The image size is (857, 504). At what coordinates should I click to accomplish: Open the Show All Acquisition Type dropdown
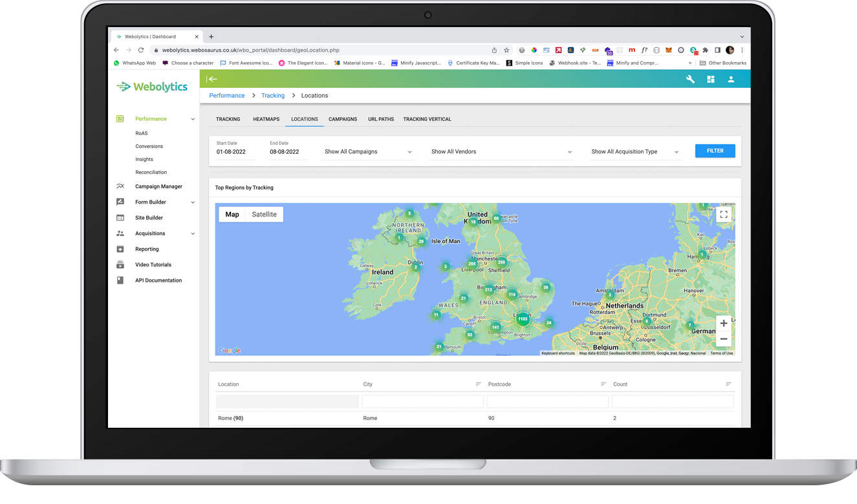pyautogui.click(x=634, y=151)
